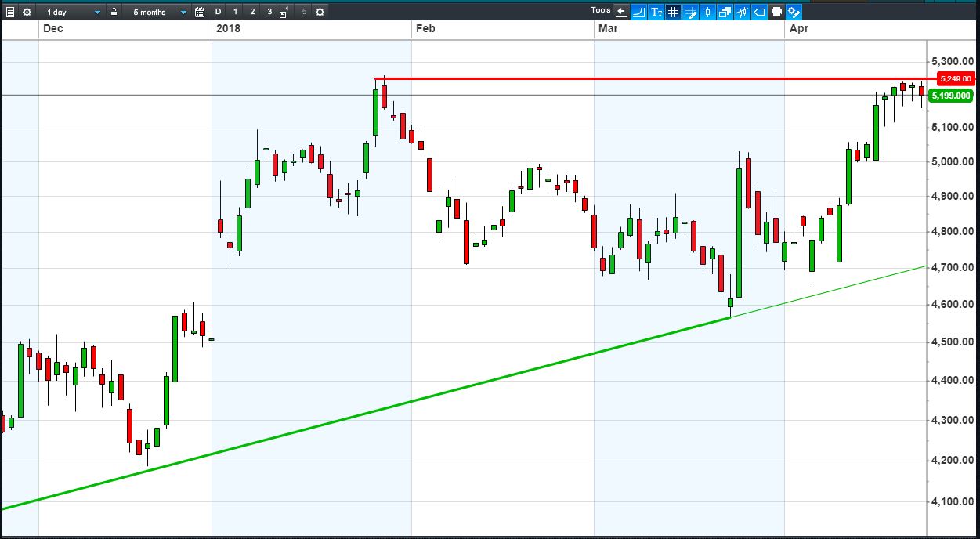This screenshot has width=980, height=539.
Task: Expand the '1 day' interval dropdown
Action: [71, 12]
